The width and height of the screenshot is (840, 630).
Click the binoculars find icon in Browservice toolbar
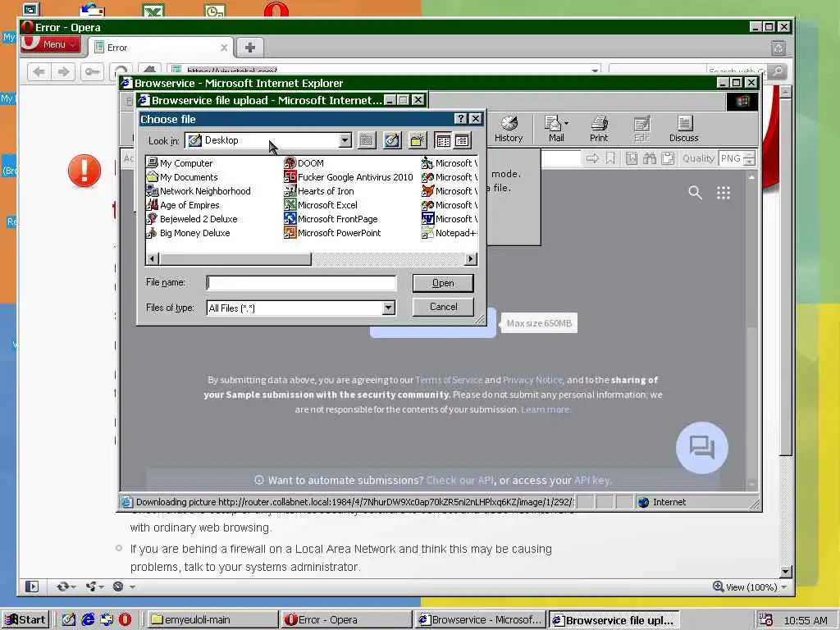click(650, 158)
